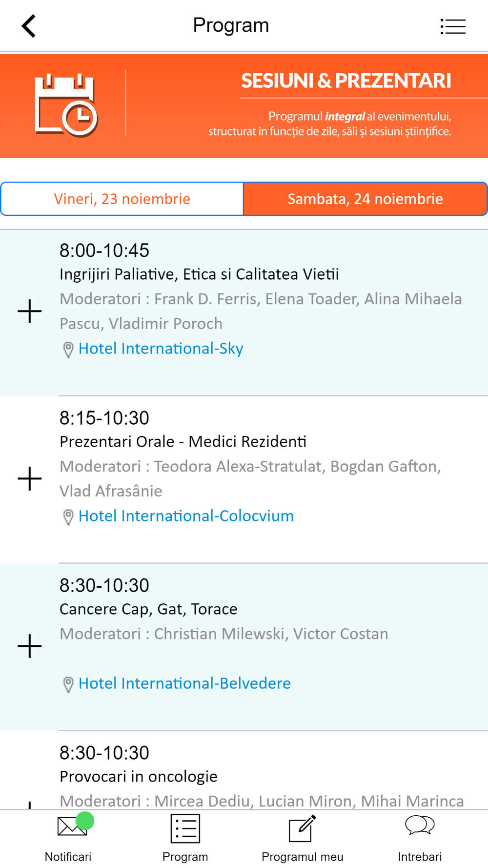Tap the Program list icon in bottom bar
Viewport: 488px width, 868px height.
[185, 828]
